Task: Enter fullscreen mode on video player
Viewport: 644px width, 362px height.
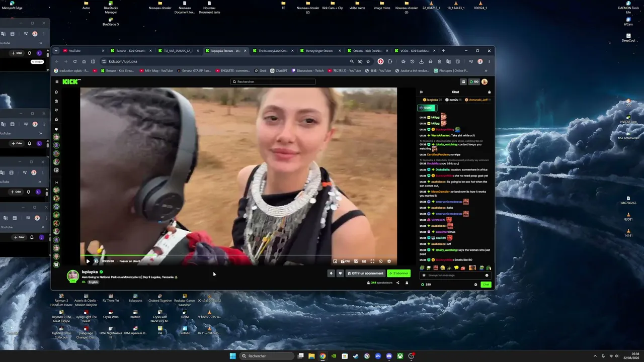Action: [372, 261]
